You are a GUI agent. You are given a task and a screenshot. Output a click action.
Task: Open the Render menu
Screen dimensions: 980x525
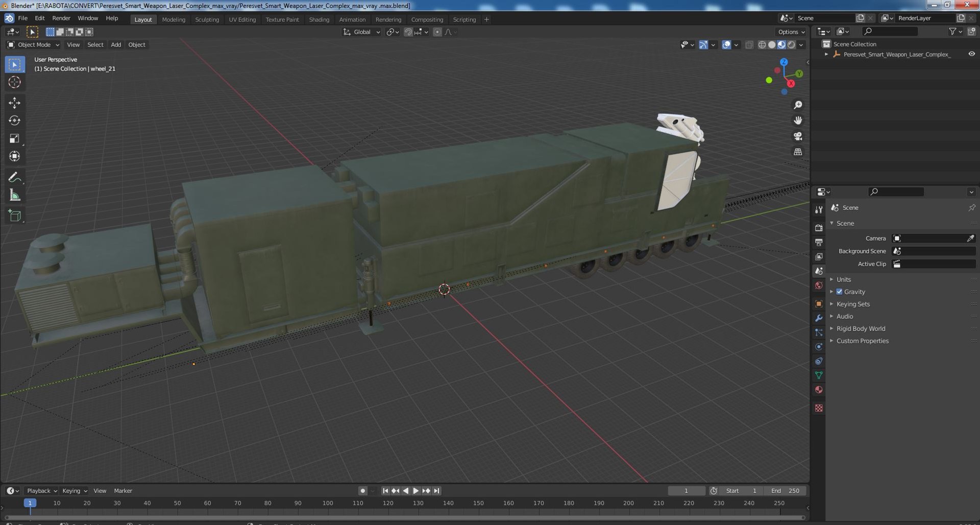[x=61, y=18]
